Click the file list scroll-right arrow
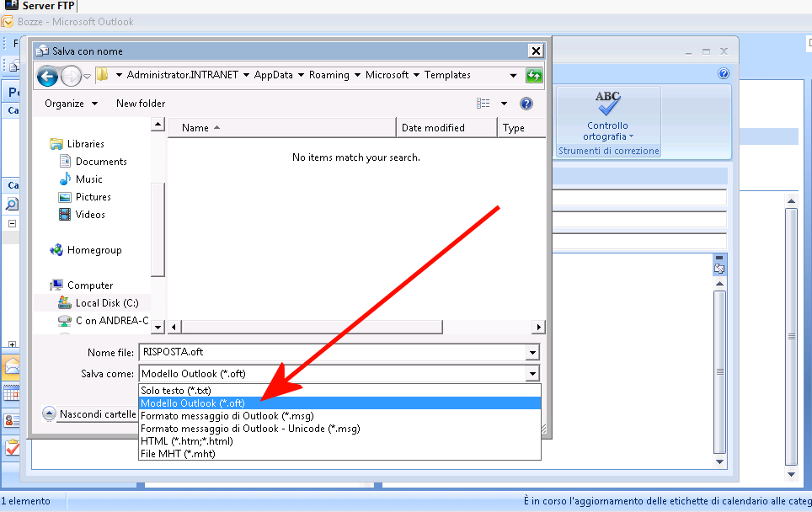The height and width of the screenshot is (512, 812). click(538, 328)
